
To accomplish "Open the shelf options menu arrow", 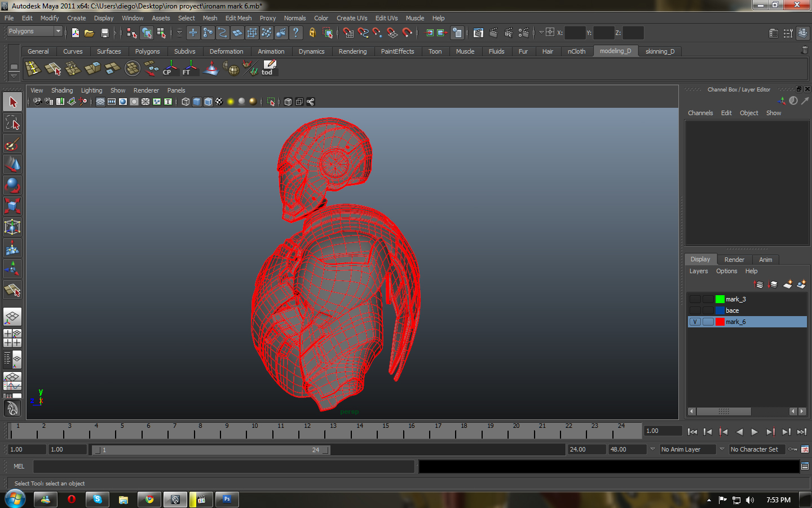I will 14,76.
